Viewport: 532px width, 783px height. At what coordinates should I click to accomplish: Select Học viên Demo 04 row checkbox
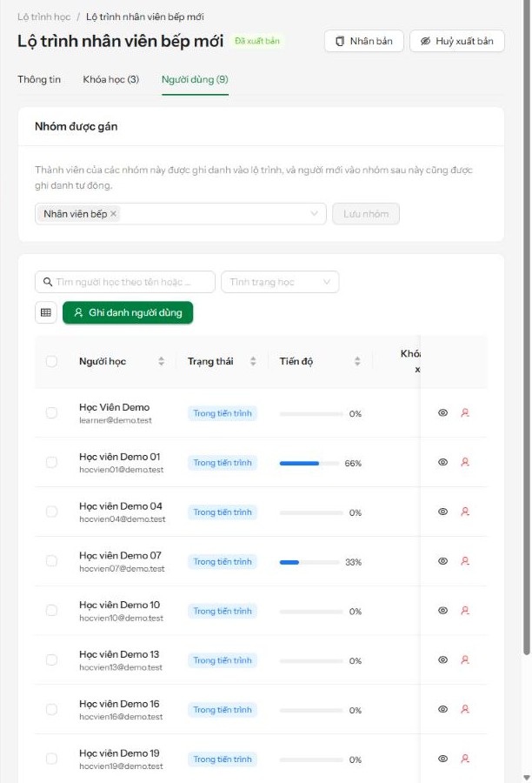coord(51,512)
